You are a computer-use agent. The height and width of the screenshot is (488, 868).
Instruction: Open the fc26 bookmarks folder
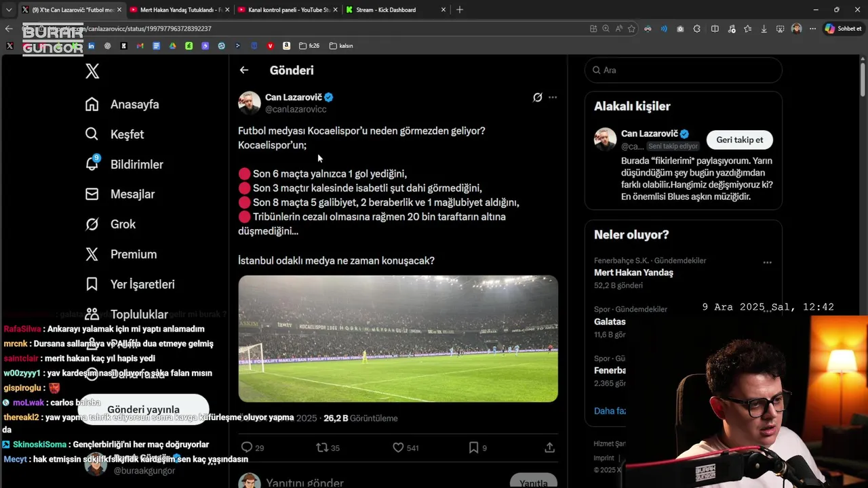309,46
